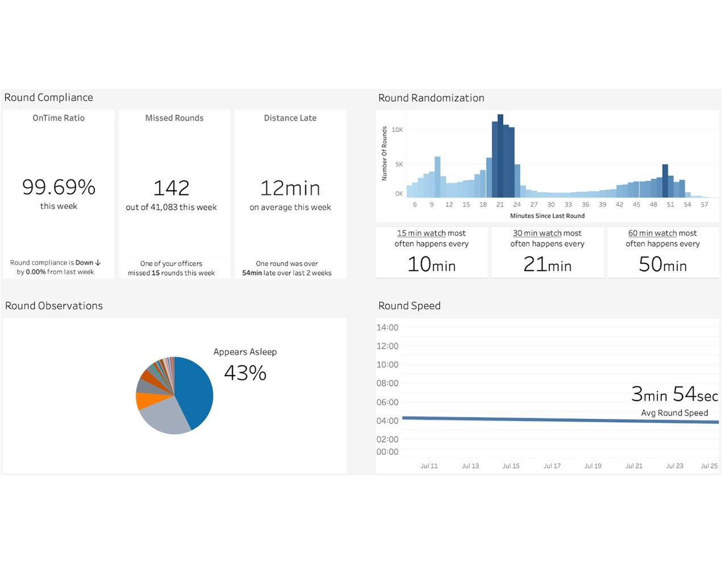Click the 142 Missed Rounds number

click(171, 188)
